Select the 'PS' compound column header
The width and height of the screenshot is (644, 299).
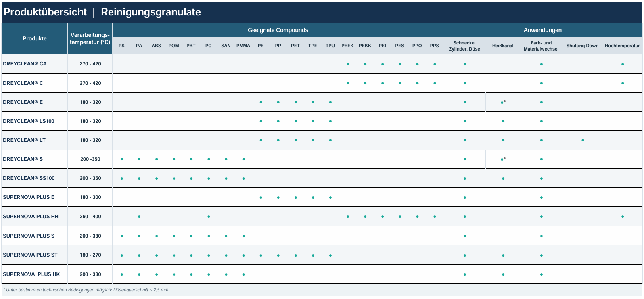121,46
